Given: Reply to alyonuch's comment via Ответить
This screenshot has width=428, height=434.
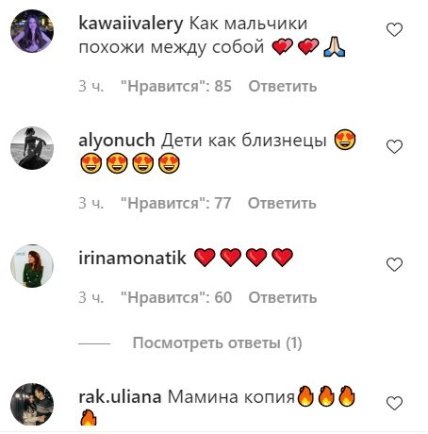Looking at the screenshot, I should click(x=282, y=203).
